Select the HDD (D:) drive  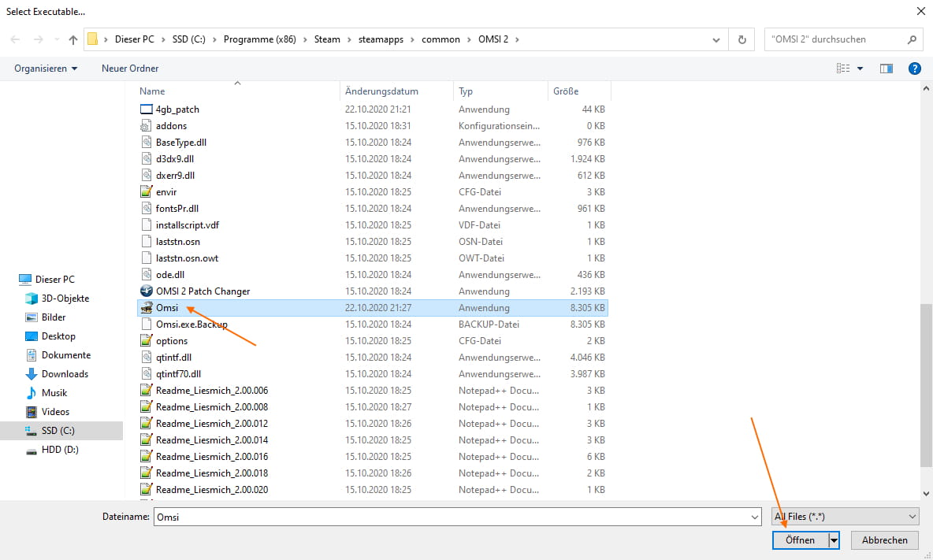coord(60,450)
